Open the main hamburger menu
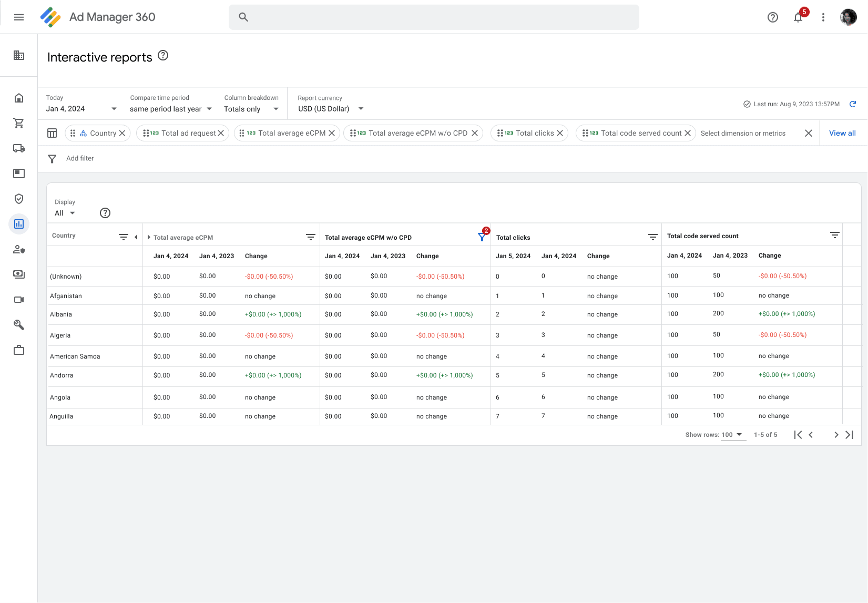The height and width of the screenshot is (603, 868). coord(19,17)
